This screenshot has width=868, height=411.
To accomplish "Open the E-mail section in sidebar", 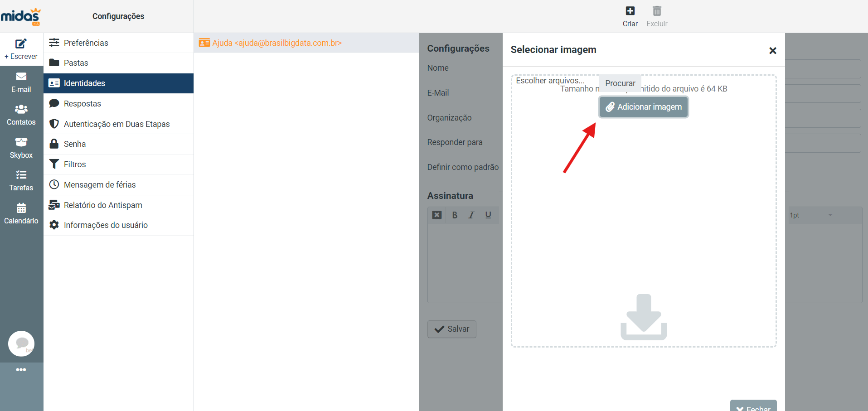I will tap(21, 82).
